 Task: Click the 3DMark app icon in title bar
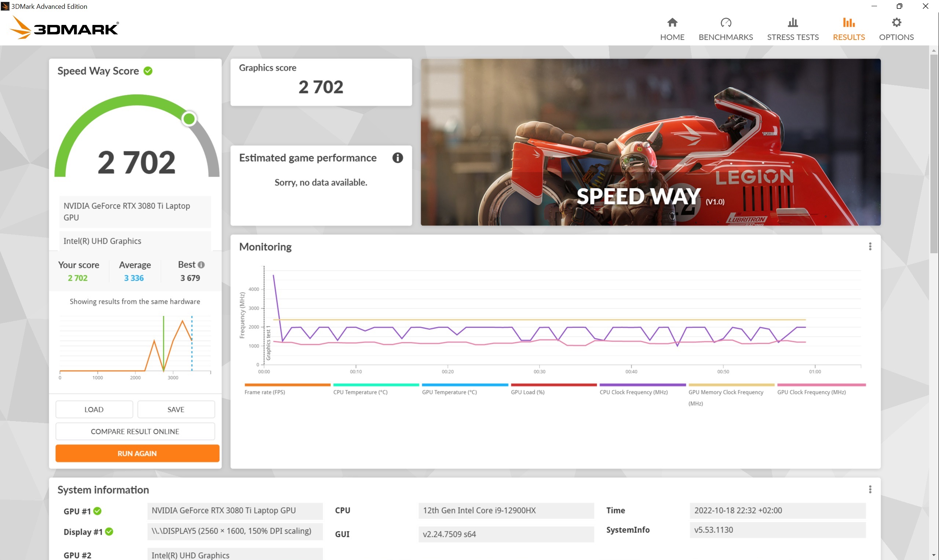pos(5,6)
